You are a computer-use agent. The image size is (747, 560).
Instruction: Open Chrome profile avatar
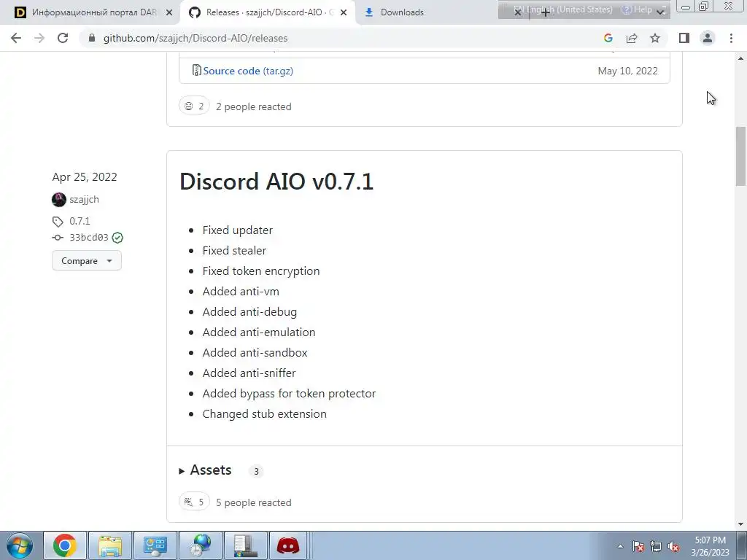(x=708, y=38)
